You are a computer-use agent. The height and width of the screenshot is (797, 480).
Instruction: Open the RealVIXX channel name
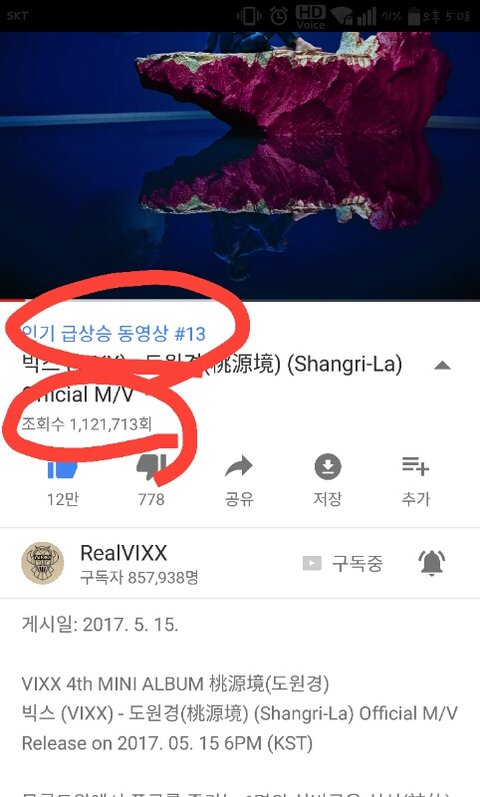pyautogui.click(x=124, y=553)
